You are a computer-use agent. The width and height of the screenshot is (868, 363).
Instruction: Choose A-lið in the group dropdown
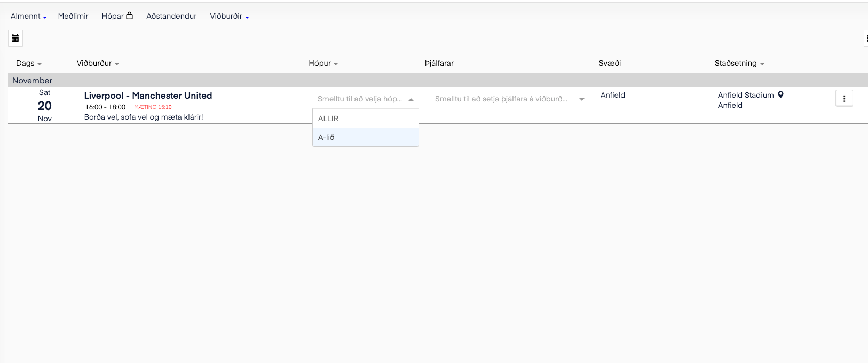[366, 137]
